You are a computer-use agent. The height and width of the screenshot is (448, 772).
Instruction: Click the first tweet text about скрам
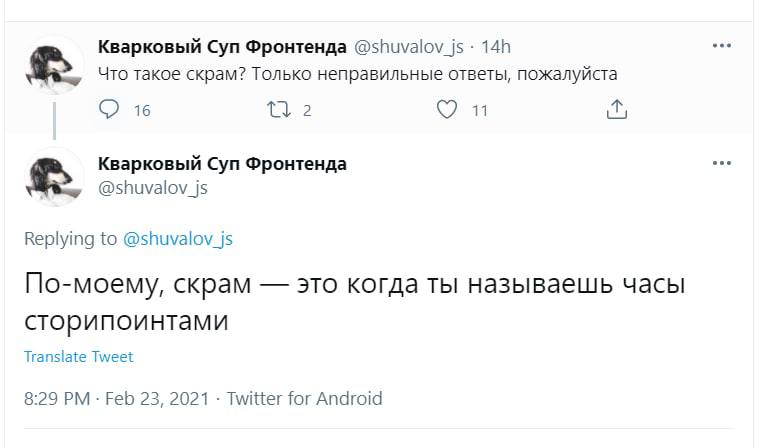pos(358,74)
